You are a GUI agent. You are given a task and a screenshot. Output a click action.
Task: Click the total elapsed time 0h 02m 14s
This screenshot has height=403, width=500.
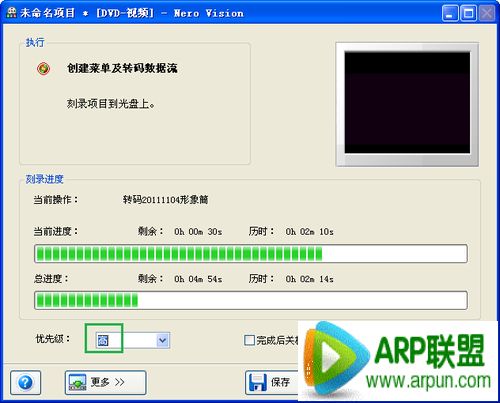309,279
